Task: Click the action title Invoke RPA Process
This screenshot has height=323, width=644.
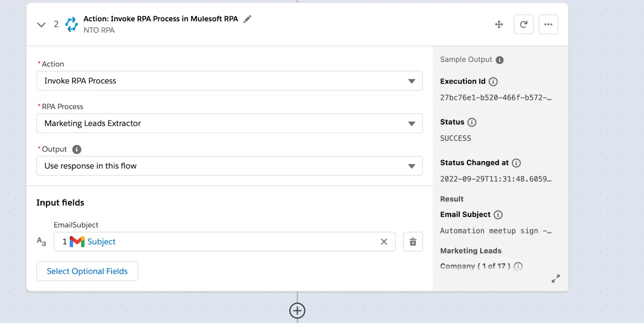Action: coord(161,19)
